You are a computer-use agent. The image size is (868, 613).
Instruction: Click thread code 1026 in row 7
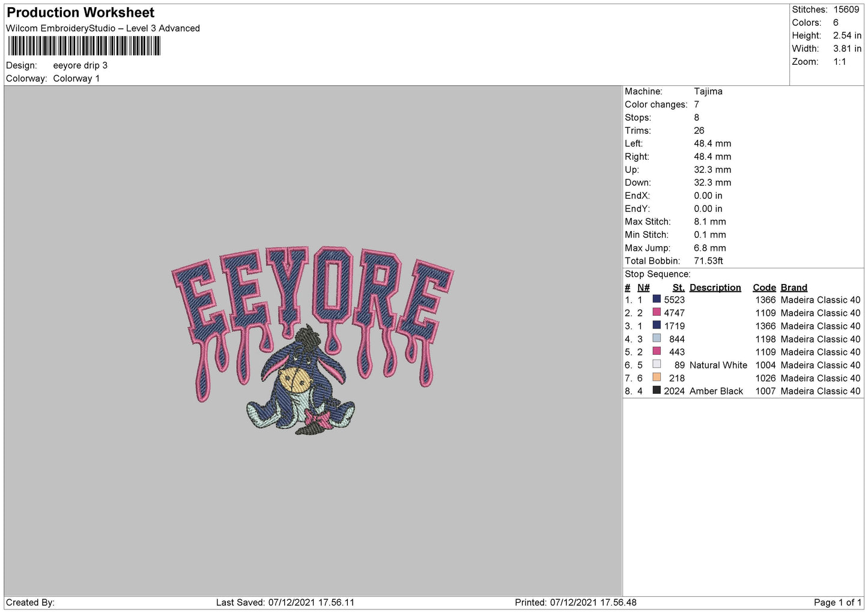click(x=766, y=378)
